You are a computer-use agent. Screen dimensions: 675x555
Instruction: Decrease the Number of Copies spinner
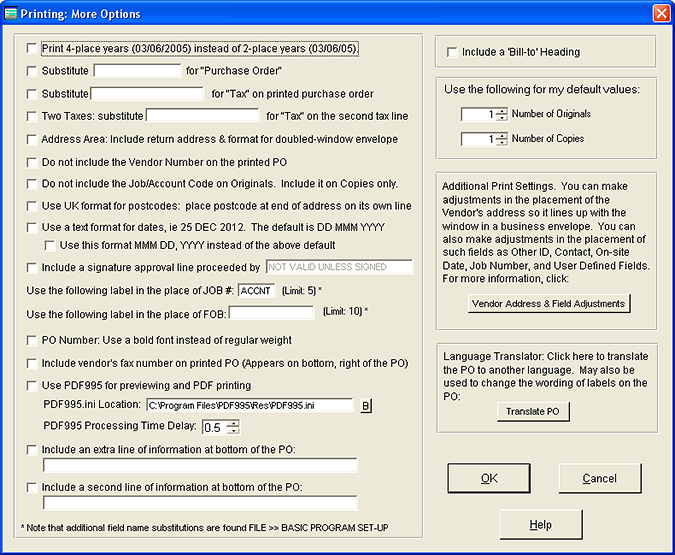click(x=501, y=143)
